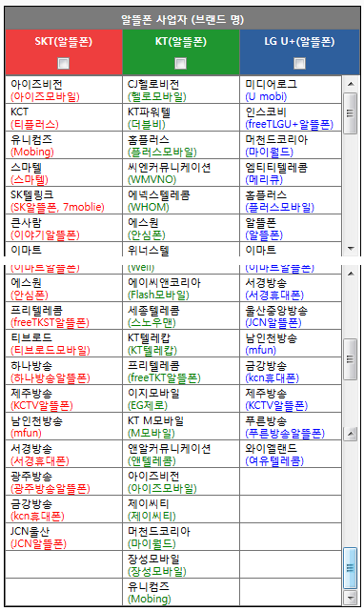Click the down arrow of the upper list scrollbar

pyautogui.click(x=351, y=248)
